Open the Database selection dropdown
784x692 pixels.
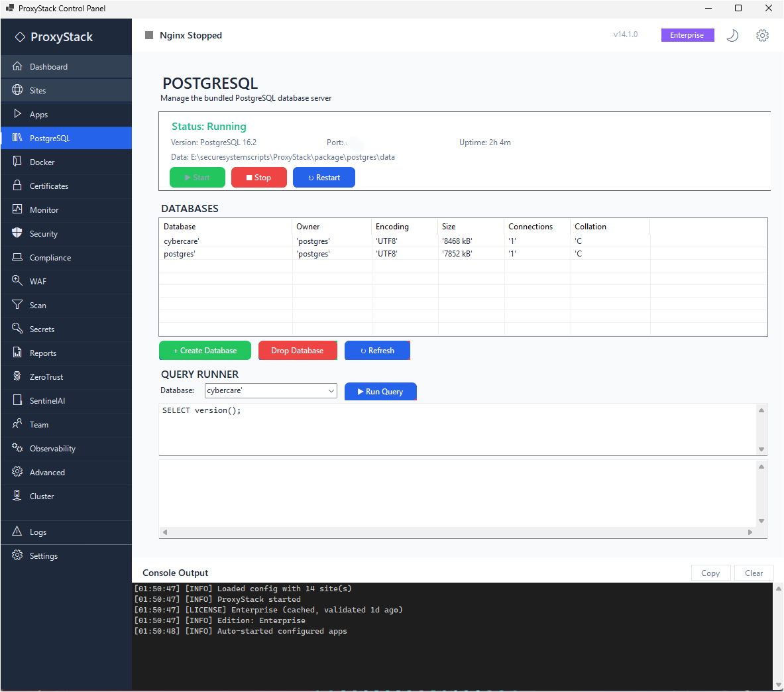pos(270,390)
